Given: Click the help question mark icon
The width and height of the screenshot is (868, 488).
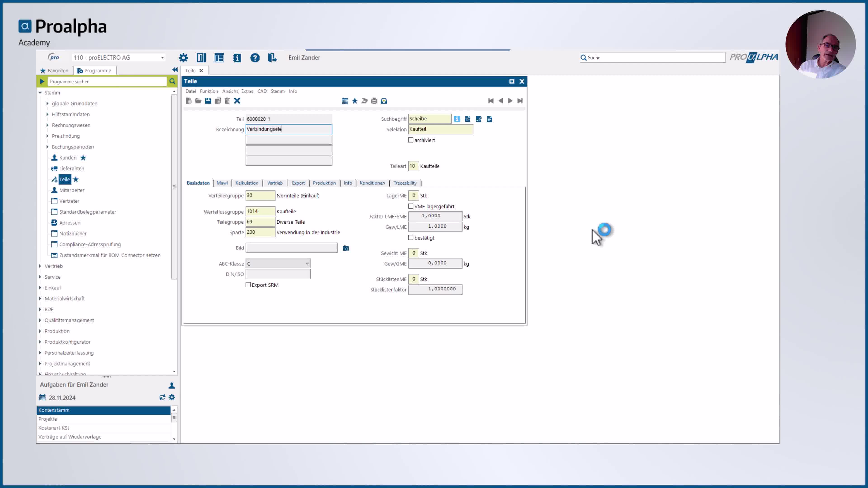Looking at the screenshot, I should pyautogui.click(x=255, y=58).
